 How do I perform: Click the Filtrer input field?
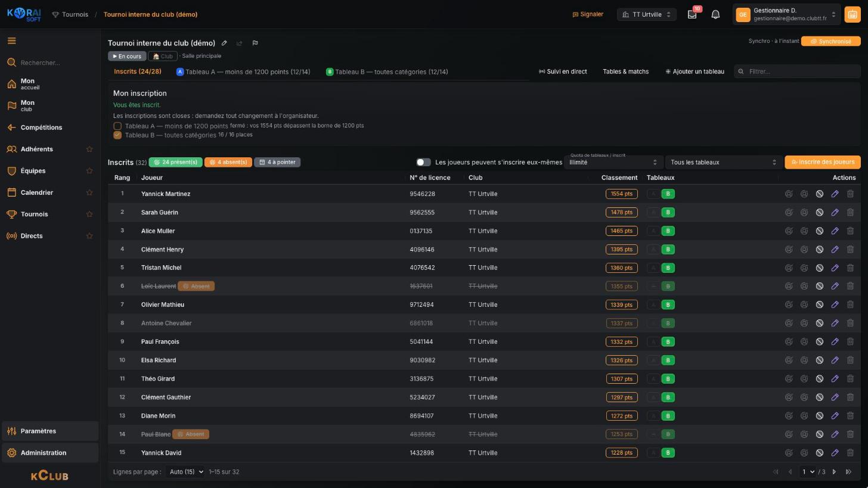click(x=797, y=72)
